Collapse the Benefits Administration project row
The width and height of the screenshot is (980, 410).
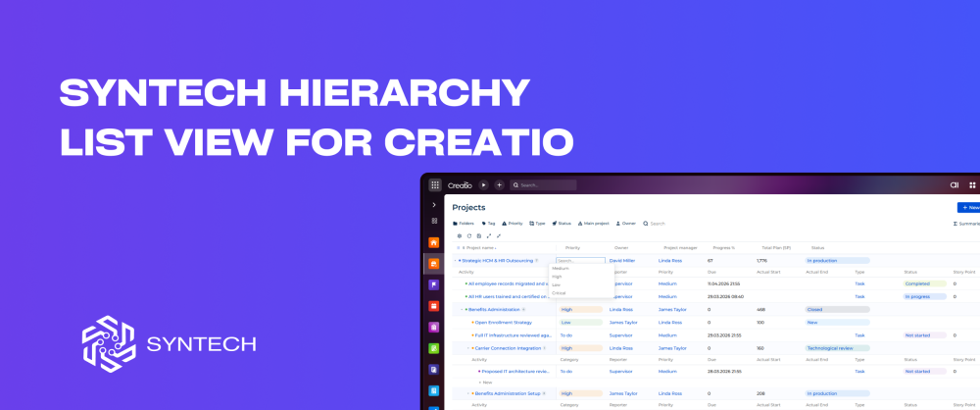pos(463,309)
